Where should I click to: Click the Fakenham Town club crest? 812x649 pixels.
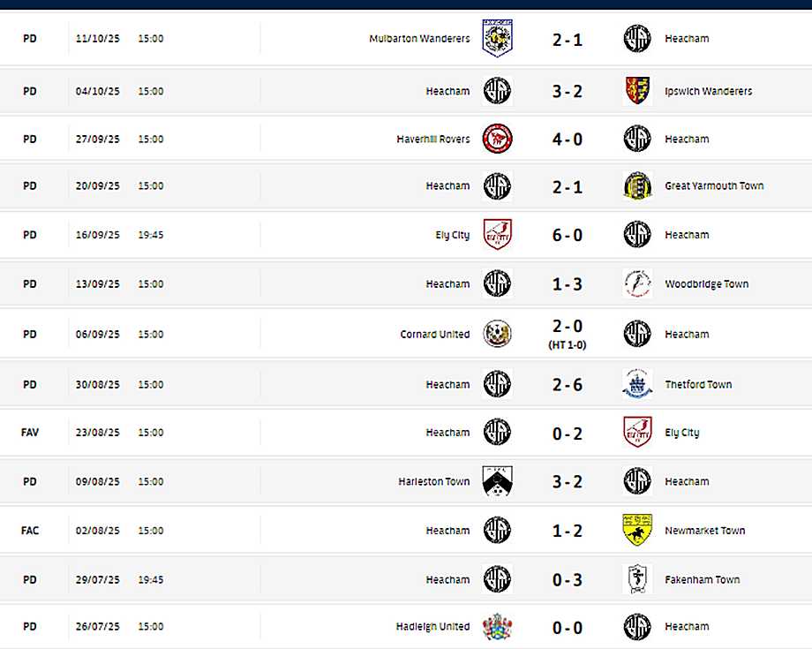pyautogui.click(x=636, y=580)
